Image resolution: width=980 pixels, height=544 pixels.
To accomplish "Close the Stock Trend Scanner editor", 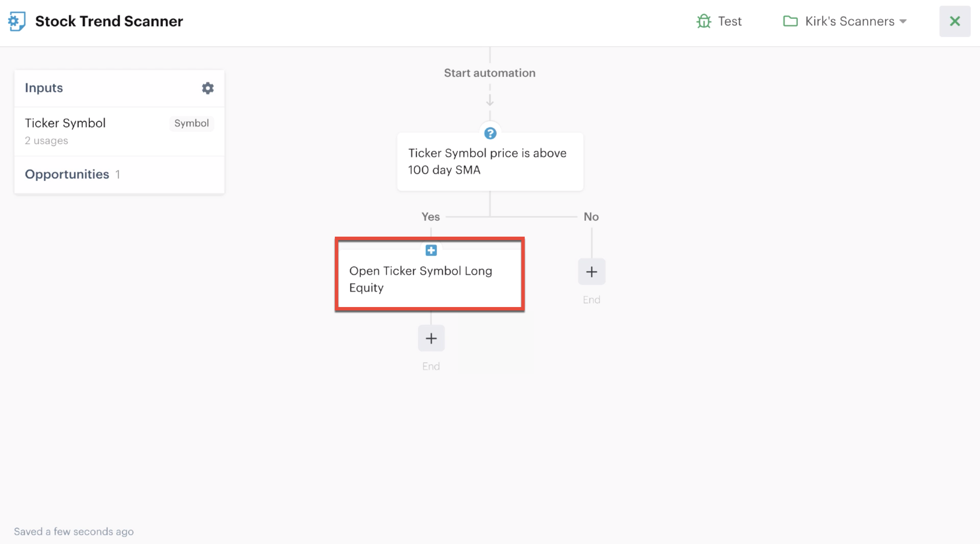I will tap(954, 21).
